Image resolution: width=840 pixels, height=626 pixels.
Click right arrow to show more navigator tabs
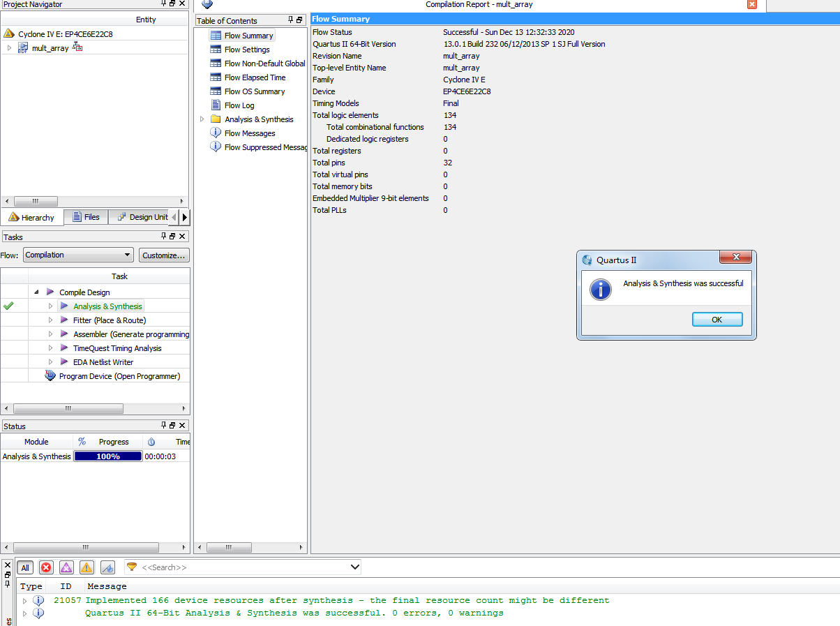185,217
